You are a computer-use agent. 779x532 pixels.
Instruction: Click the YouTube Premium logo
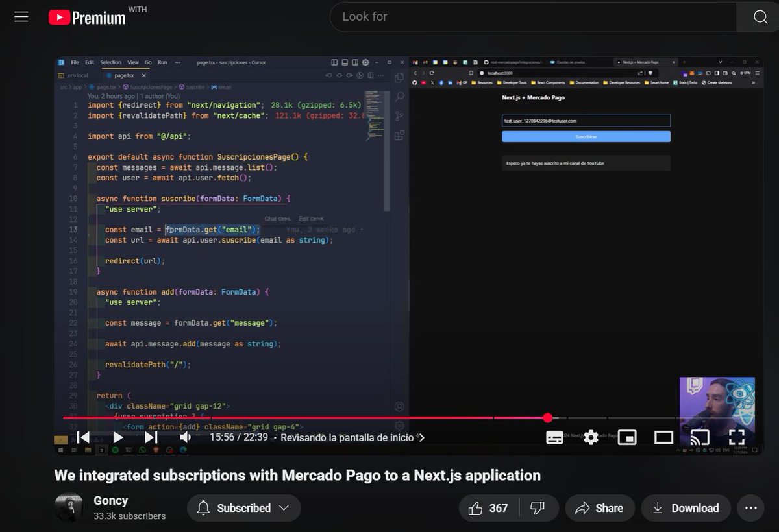(x=86, y=17)
